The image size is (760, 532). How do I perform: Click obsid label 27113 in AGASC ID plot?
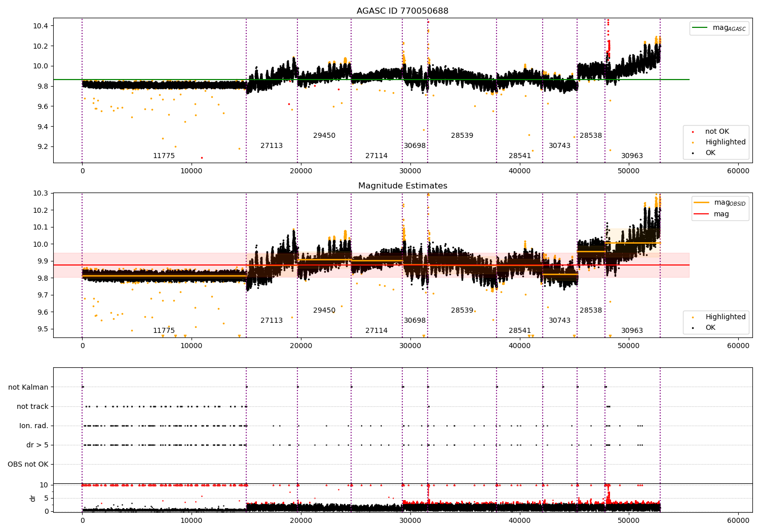[x=272, y=146]
